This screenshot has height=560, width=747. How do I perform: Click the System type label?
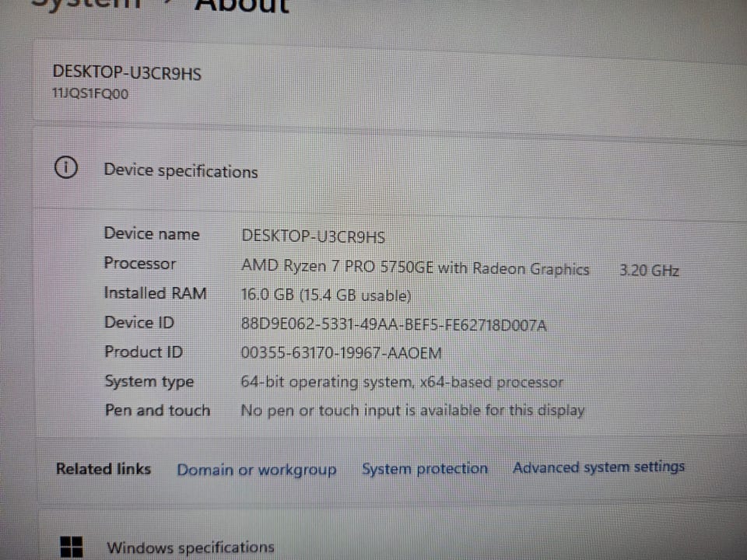(149, 381)
